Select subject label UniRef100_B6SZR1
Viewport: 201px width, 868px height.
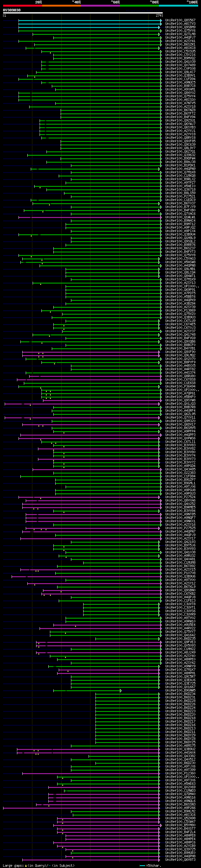pyautogui.click(x=180, y=45)
